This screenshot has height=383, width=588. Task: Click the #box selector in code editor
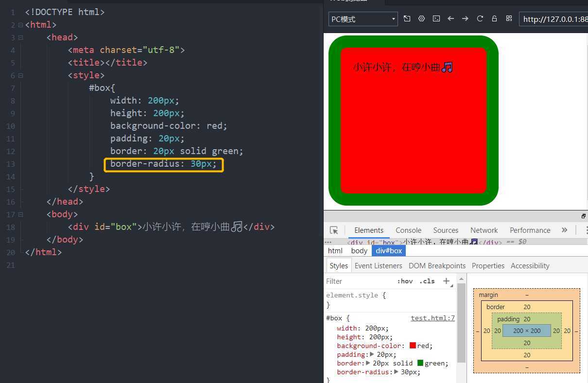pos(100,88)
